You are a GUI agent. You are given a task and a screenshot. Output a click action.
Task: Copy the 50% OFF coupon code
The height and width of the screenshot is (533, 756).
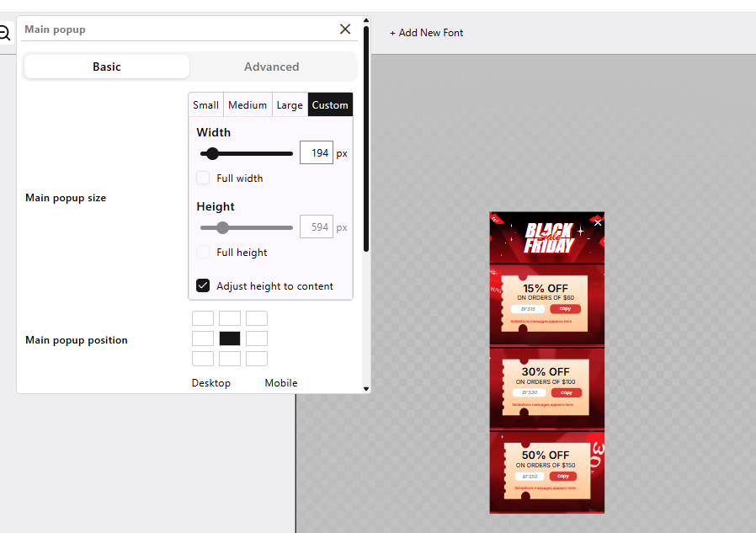tap(563, 476)
